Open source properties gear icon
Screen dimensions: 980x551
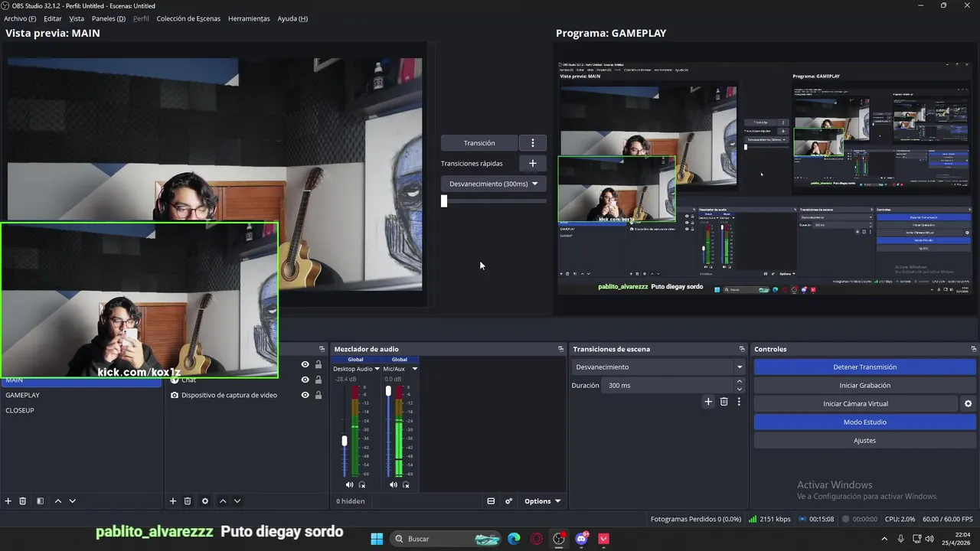pos(204,501)
